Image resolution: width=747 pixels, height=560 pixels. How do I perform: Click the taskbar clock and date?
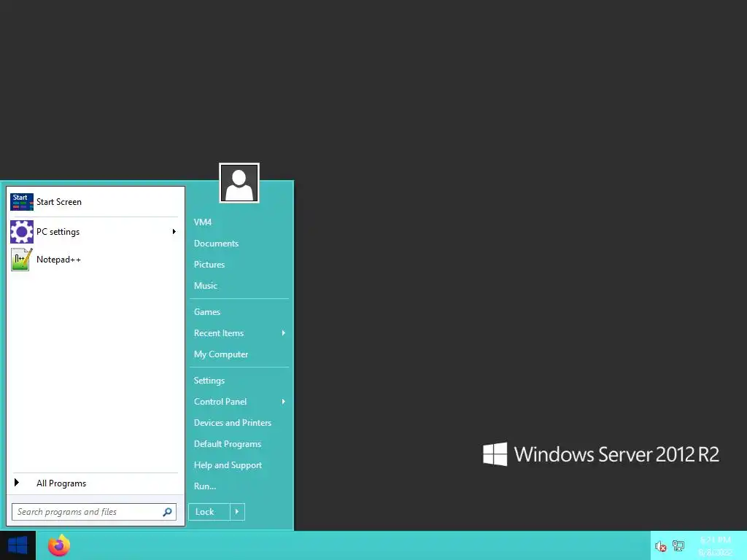tap(715, 545)
